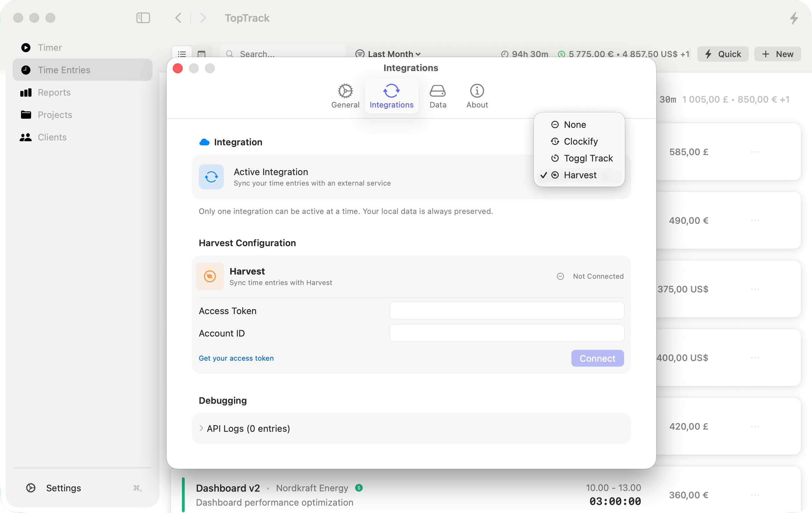Collapse the left sidebar panel

click(x=143, y=18)
